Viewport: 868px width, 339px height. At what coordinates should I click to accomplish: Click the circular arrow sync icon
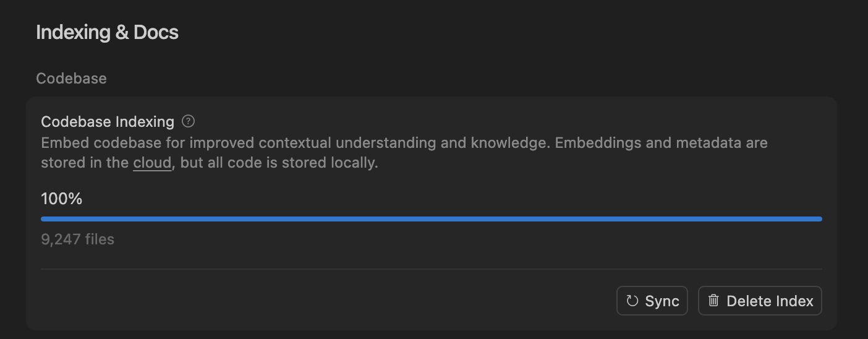tap(632, 301)
